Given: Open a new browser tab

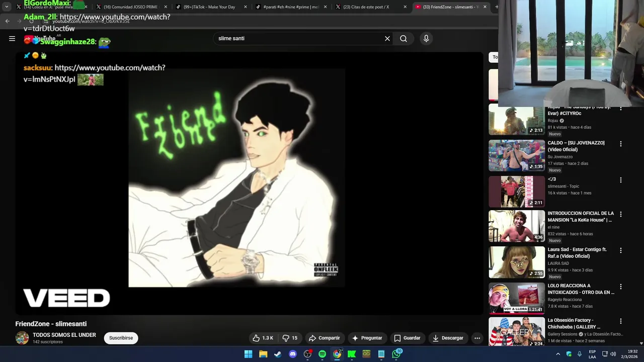Looking at the screenshot, I should 497,7.
